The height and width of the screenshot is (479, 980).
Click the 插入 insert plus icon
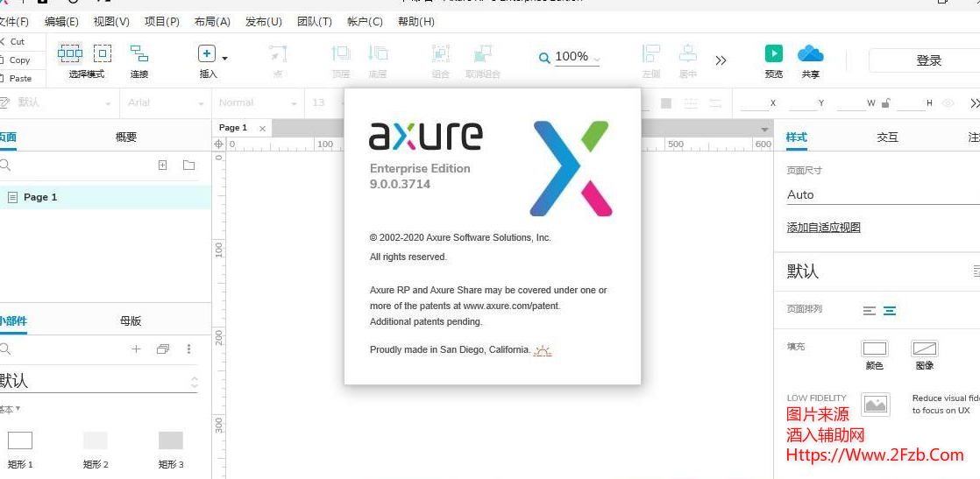tap(207, 53)
